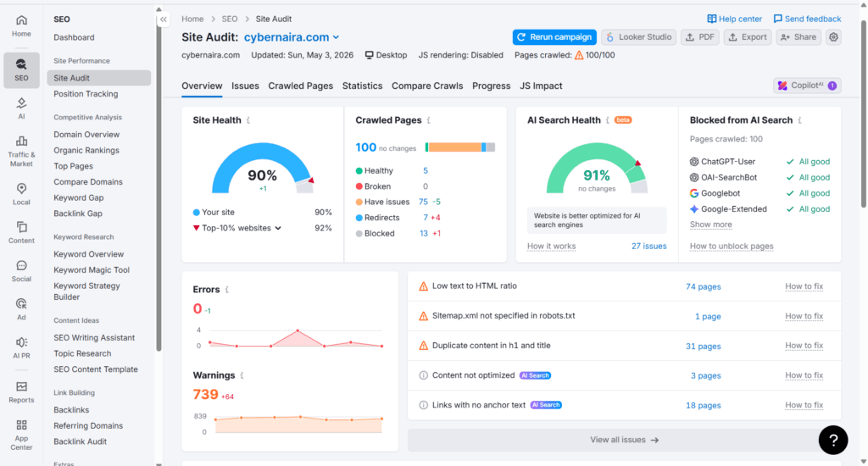
Task: Open the App Center icon
Action: click(21, 435)
